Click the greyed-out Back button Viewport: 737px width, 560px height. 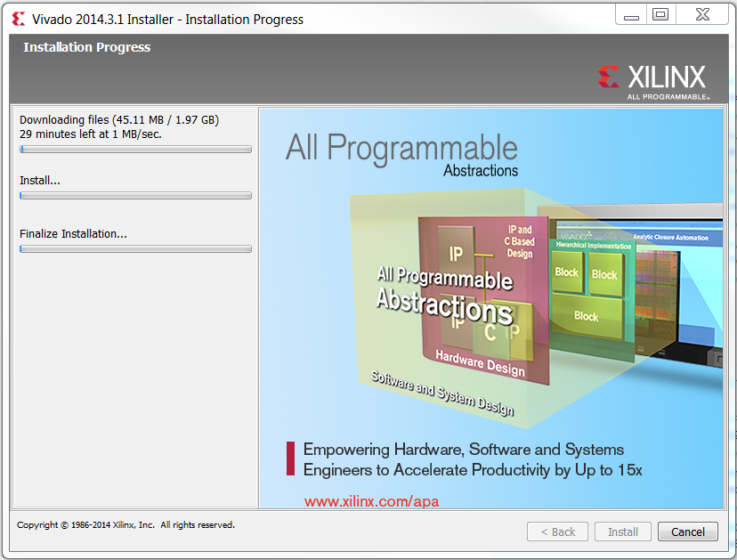557,532
